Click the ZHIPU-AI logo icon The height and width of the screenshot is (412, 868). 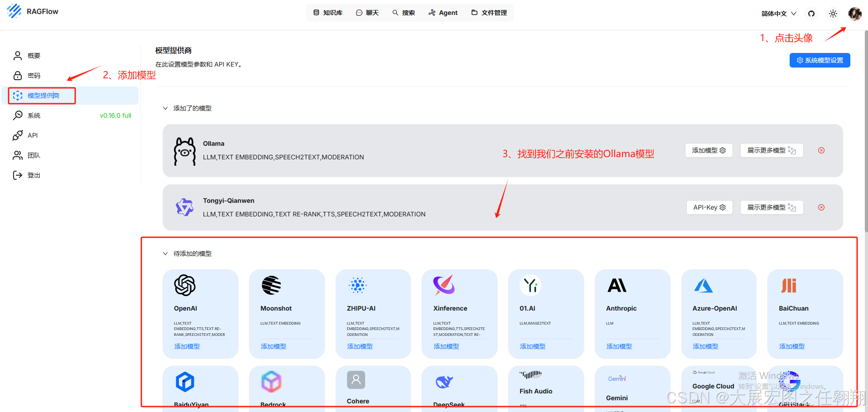pos(357,285)
